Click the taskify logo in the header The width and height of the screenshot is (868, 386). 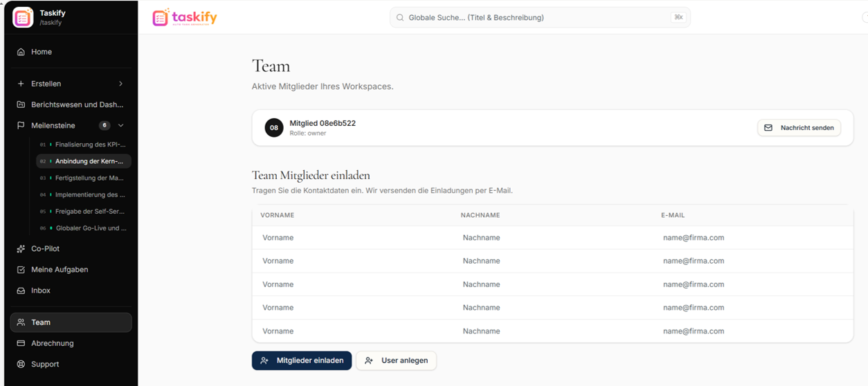point(185,17)
